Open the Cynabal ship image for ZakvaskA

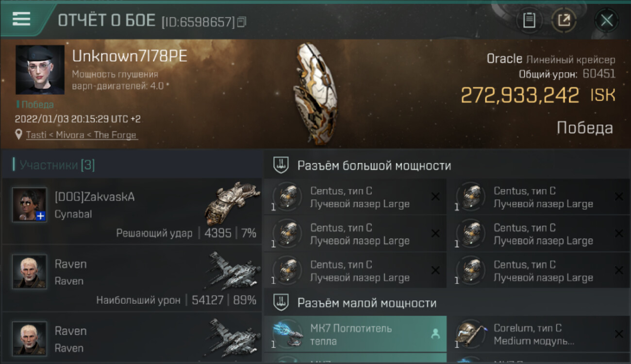(x=231, y=202)
